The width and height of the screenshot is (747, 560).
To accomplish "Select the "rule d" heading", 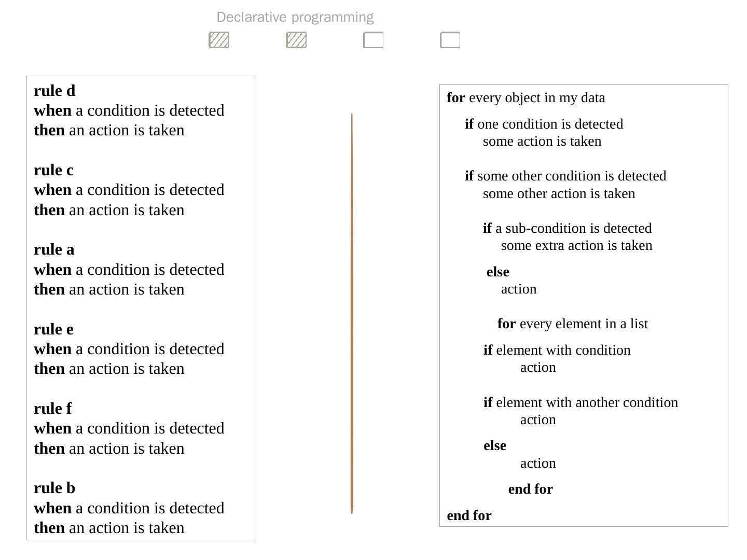I will (x=54, y=91).
